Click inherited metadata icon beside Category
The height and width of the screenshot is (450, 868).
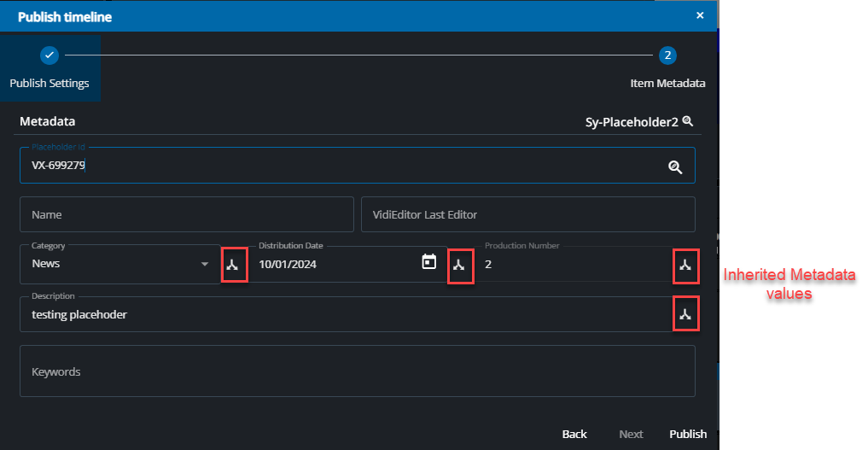coord(234,266)
